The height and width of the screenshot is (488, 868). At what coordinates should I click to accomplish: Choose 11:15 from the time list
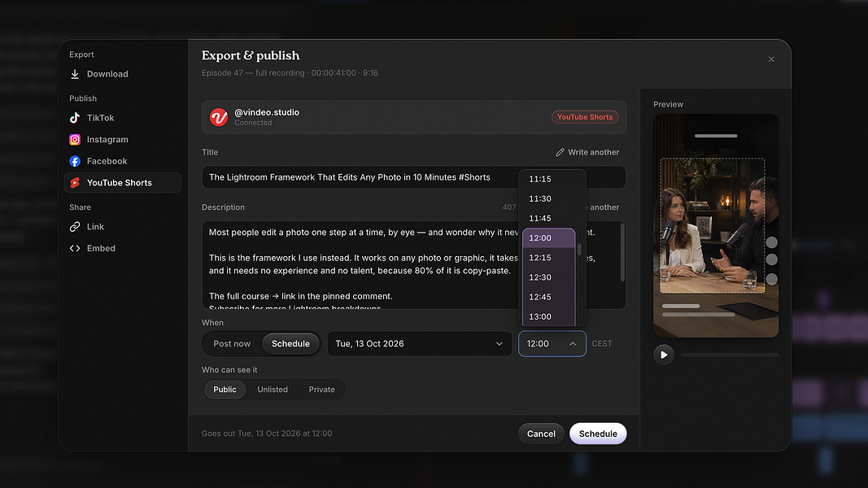click(549, 179)
